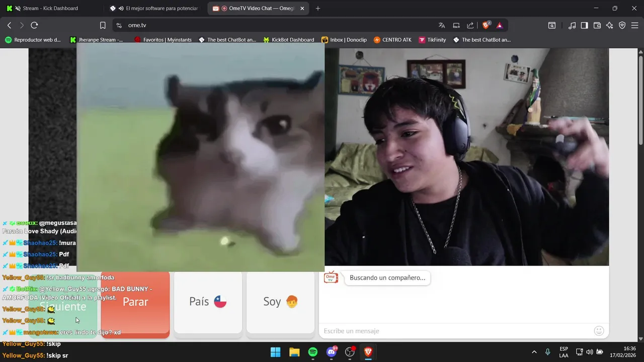Open File Explorer from taskbar
The width and height of the screenshot is (644, 362).
[x=294, y=352]
